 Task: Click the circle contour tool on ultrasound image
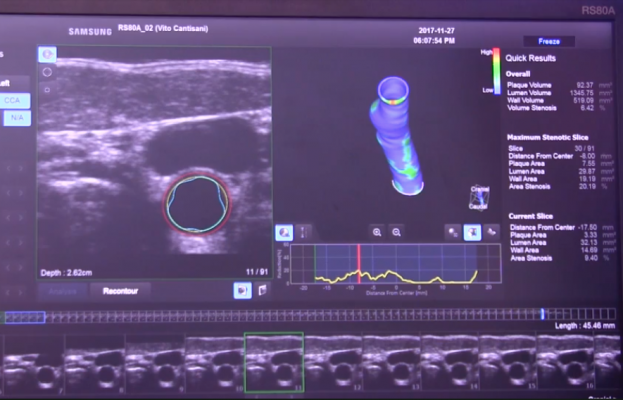click(x=46, y=72)
